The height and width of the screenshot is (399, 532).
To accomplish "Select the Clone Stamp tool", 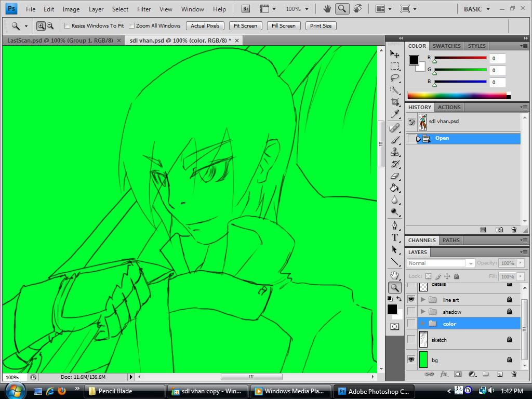I will point(394,151).
